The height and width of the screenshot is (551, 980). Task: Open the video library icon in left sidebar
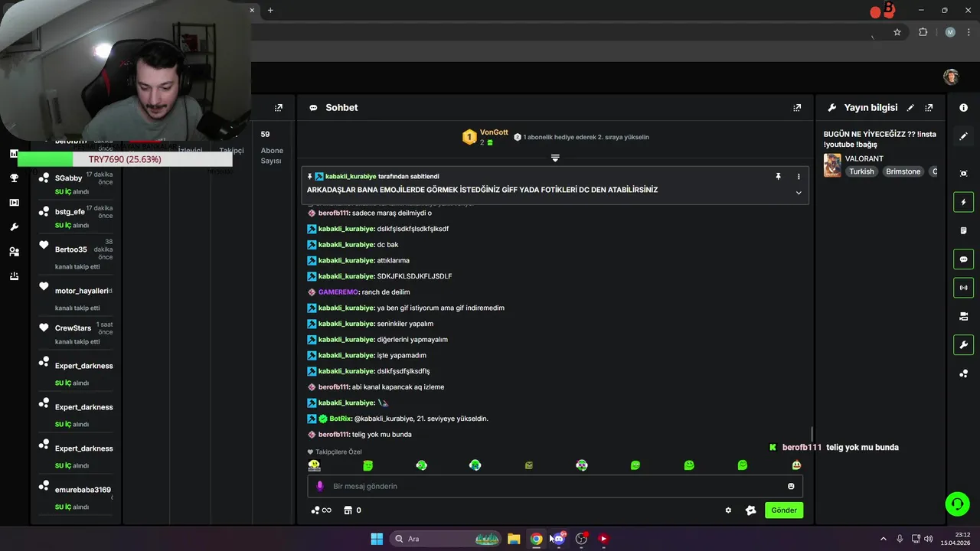tap(14, 202)
